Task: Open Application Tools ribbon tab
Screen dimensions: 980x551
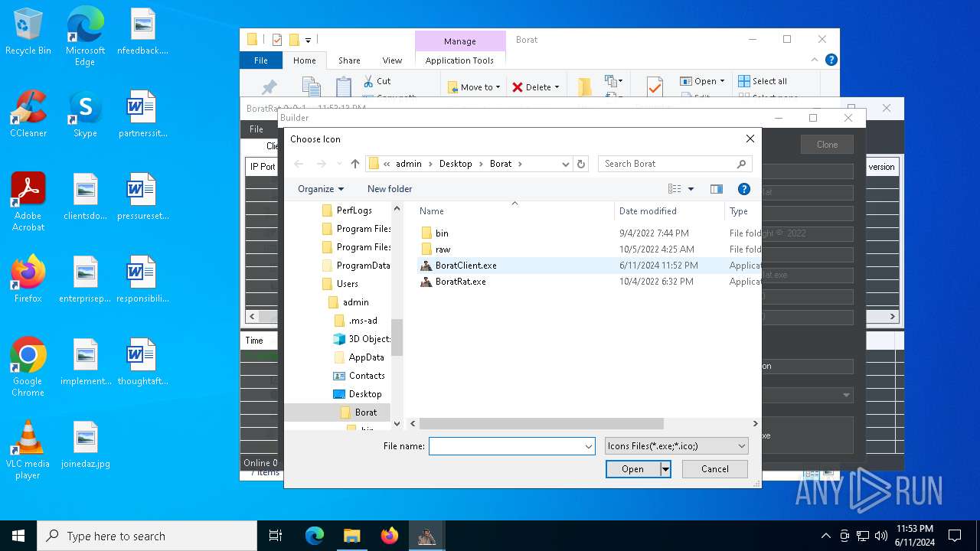Action: [459, 60]
